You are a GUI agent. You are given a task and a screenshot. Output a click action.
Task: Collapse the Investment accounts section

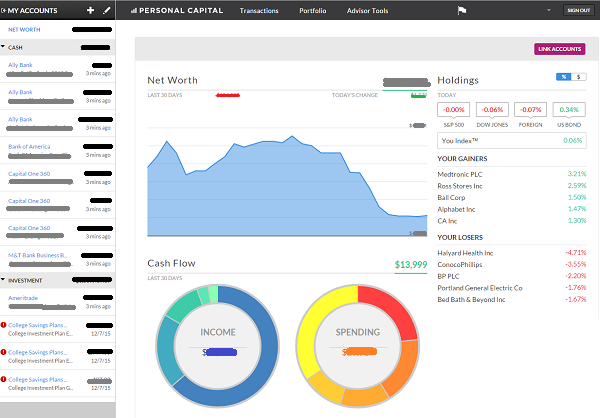(3, 280)
